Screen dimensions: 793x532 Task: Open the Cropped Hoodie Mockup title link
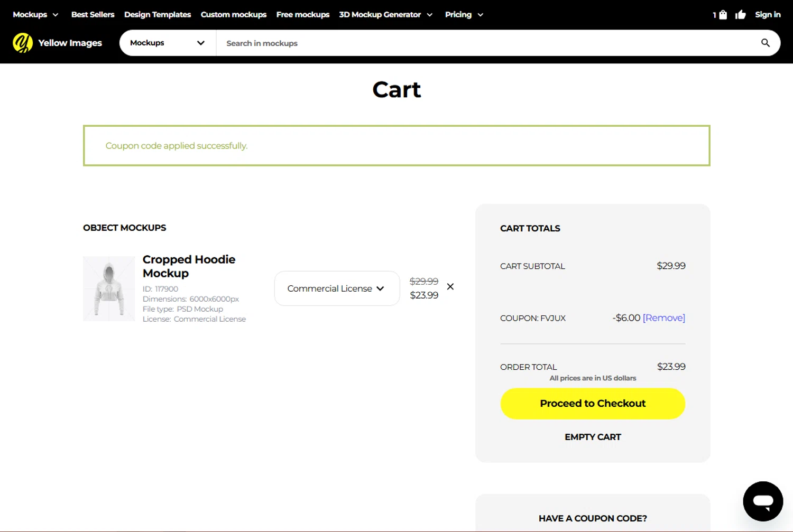pyautogui.click(x=189, y=266)
